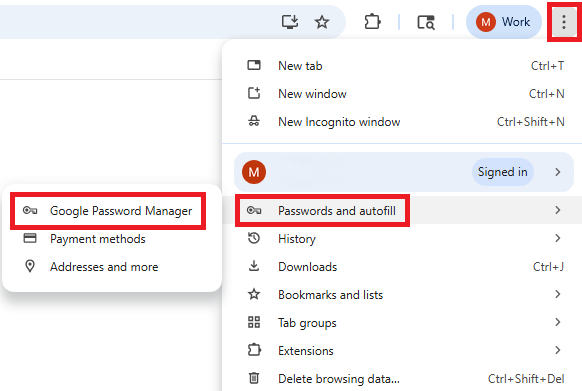This screenshot has height=391, width=582.
Task: Click the star icon beside Bookmarks and lists
Action: point(254,294)
